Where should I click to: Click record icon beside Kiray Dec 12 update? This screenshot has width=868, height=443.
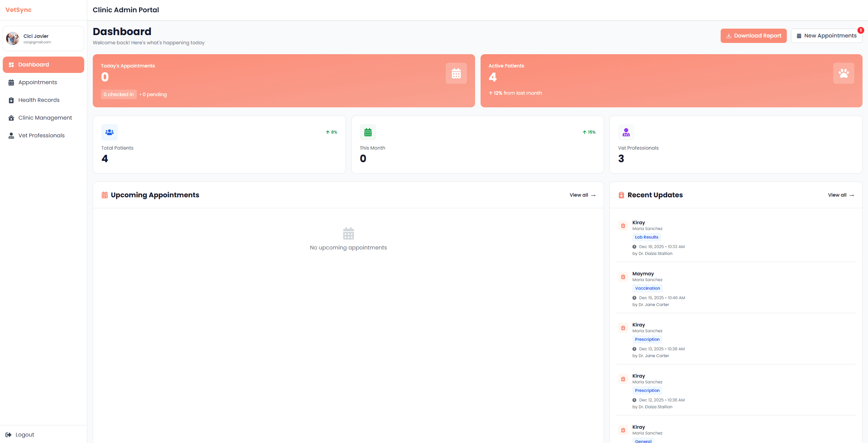[x=623, y=379]
